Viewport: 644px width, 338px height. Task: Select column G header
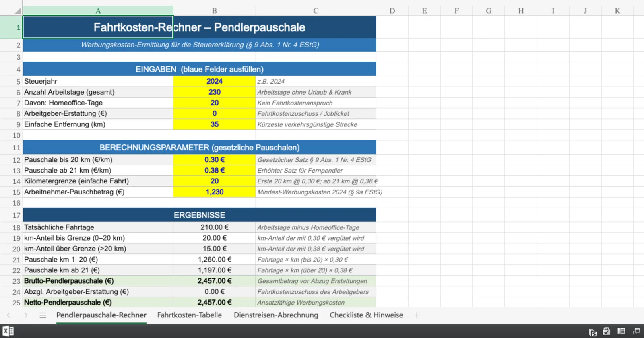pyautogui.click(x=489, y=11)
